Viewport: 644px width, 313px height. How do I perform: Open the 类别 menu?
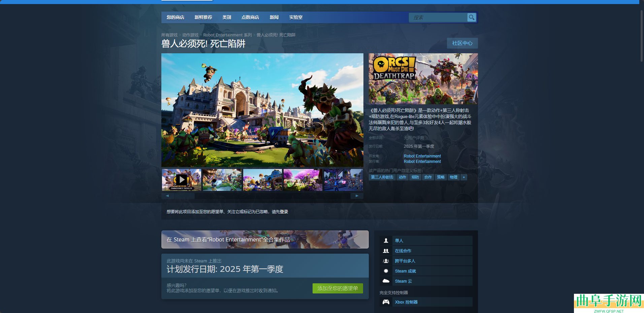[x=227, y=17]
